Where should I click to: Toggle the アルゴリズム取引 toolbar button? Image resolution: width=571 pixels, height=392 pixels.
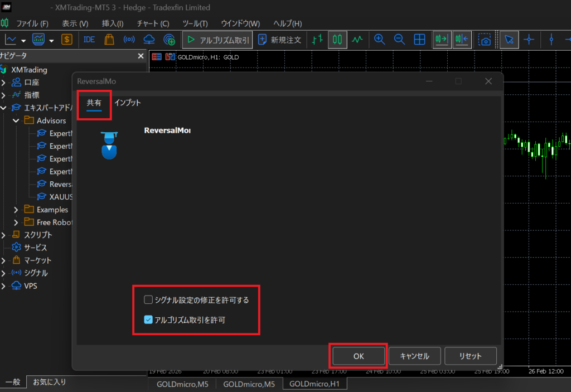[218, 40]
